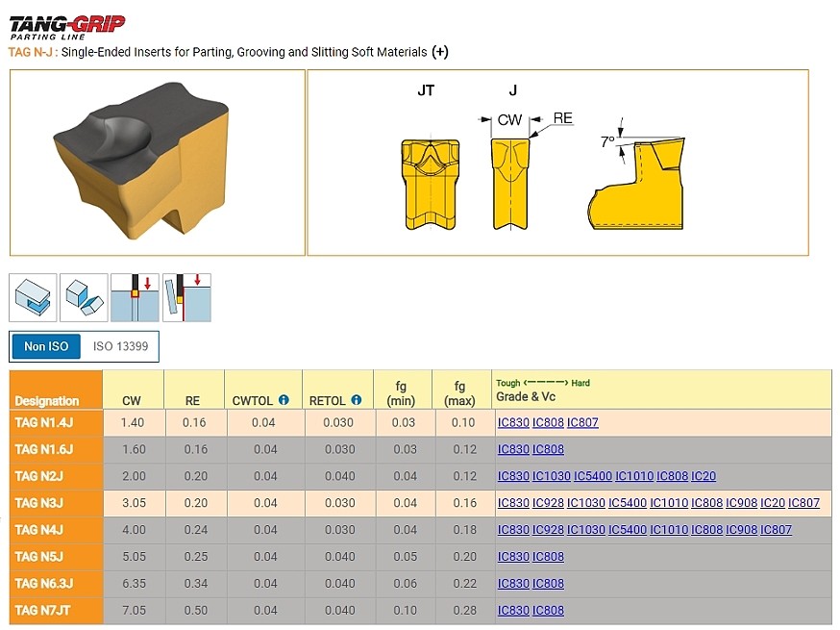Open the CWTOL info tooltip icon
The width and height of the screenshot is (840, 630).
pyautogui.click(x=284, y=400)
